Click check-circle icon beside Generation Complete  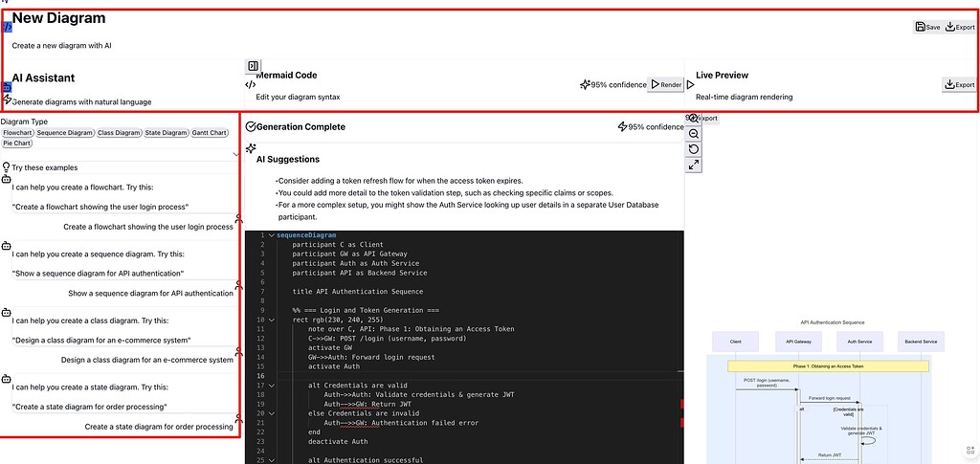(x=251, y=127)
